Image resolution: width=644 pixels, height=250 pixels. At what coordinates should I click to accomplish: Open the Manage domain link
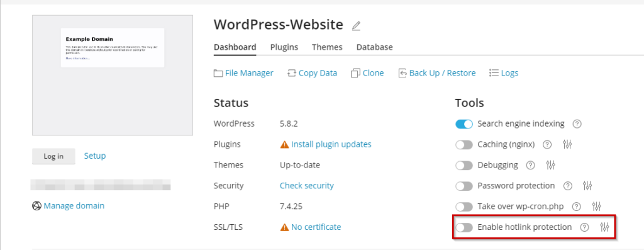[74, 205]
